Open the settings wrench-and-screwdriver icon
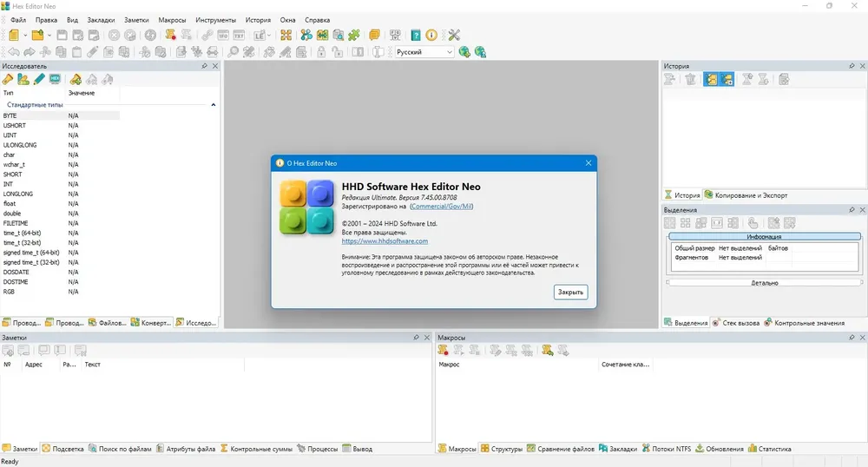Screen dimensions: 868x467 tap(454, 35)
